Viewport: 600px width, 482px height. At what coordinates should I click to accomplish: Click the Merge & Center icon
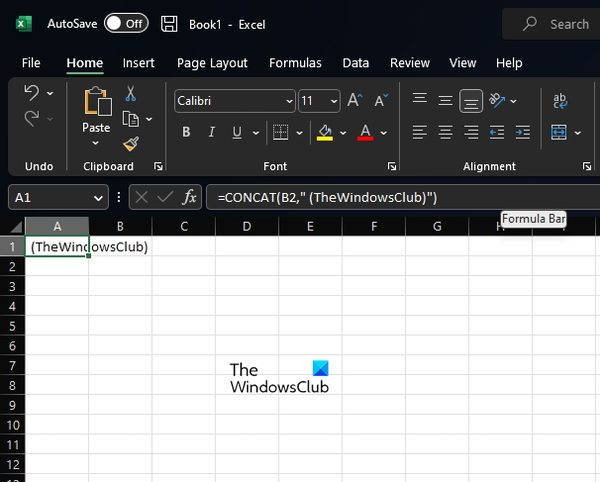click(x=559, y=132)
